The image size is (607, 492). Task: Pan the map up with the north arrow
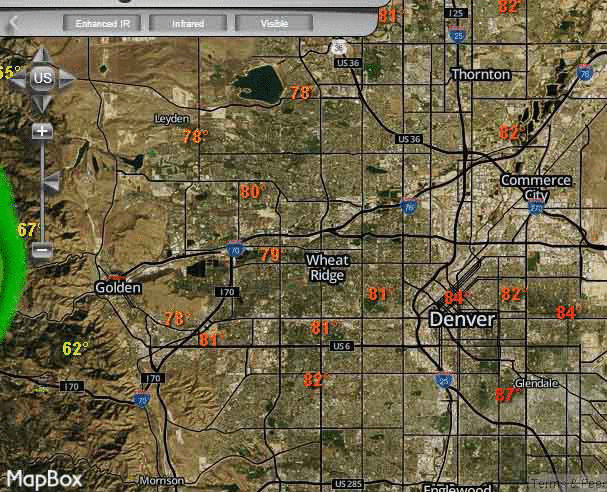[x=42, y=55]
